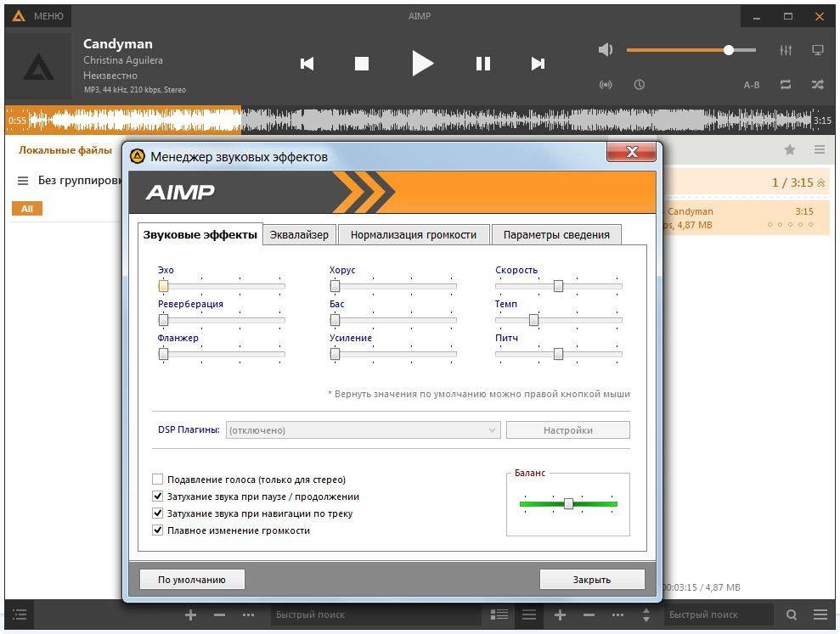Switch to the Параметры сведения tab
840x634 pixels.
556,234
